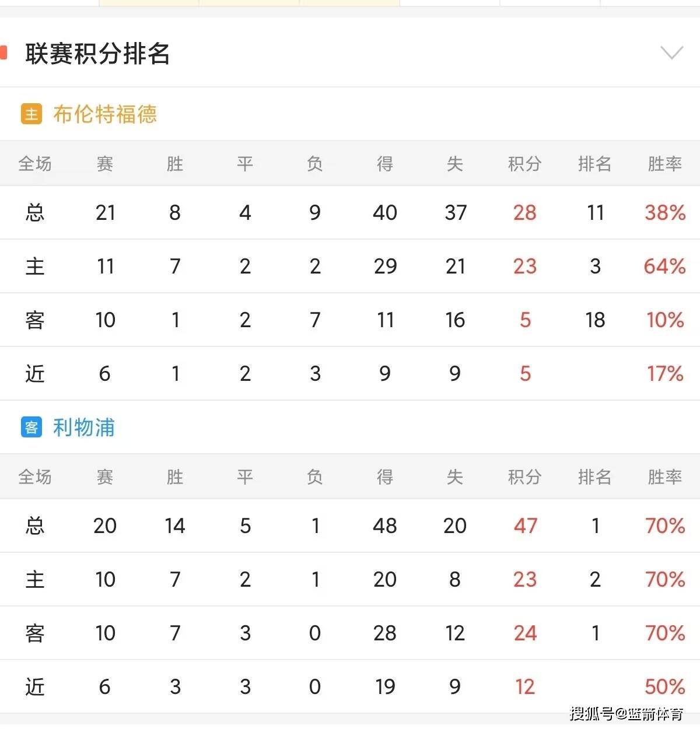Click the red 47 points value for Liverpool

pyautogui.click(x=524, y=525)
